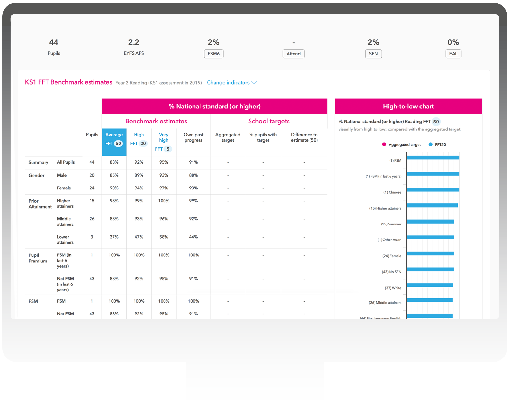Click the Chinese bar in the chart
510x420 pixels.
(433, 190)
